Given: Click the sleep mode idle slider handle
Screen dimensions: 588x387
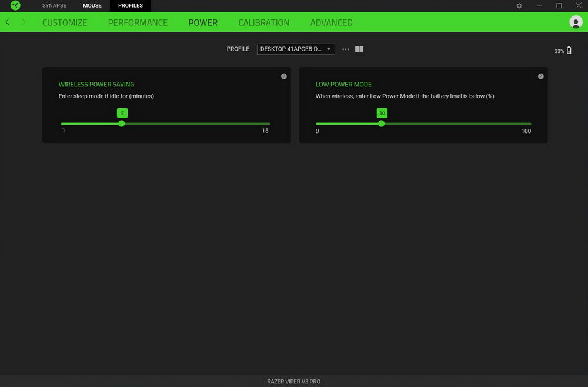Looking at the screenshot, I should coord(122,124).
